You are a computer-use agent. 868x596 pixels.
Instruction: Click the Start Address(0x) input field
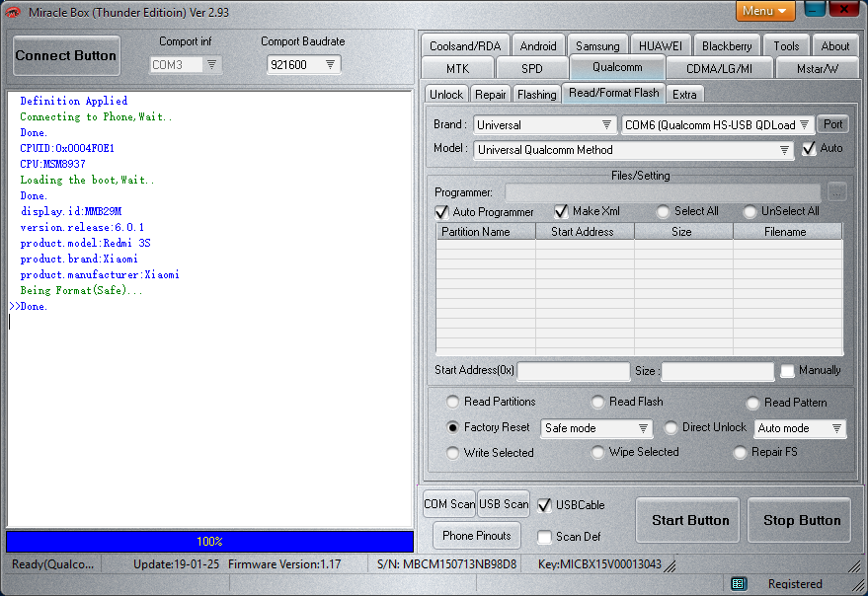coord(573,371)
